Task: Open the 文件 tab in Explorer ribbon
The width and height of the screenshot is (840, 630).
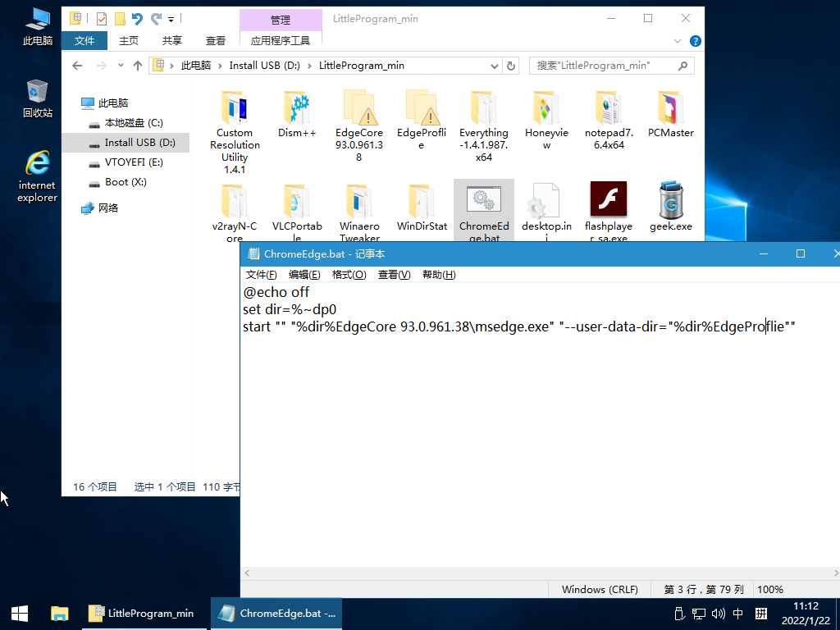Action: pos(84,41)
